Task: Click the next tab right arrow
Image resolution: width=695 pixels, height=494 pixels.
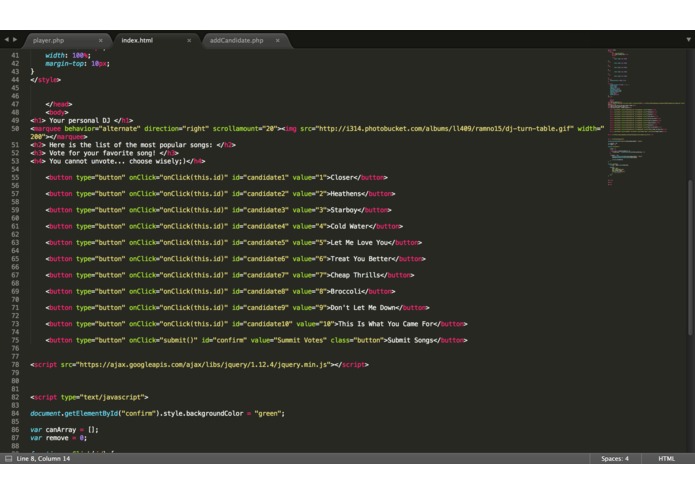Action: tap(15, 40)
